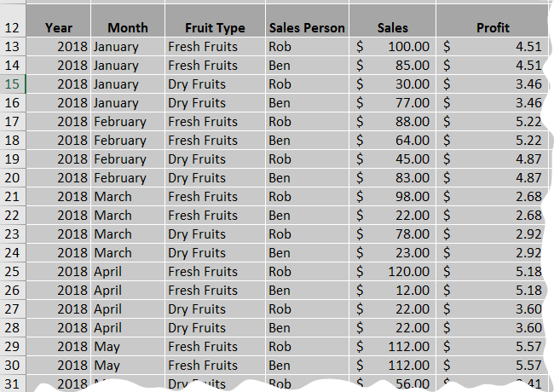Click the February cell in row 17
554x392 pixels.
click(128, 122)
